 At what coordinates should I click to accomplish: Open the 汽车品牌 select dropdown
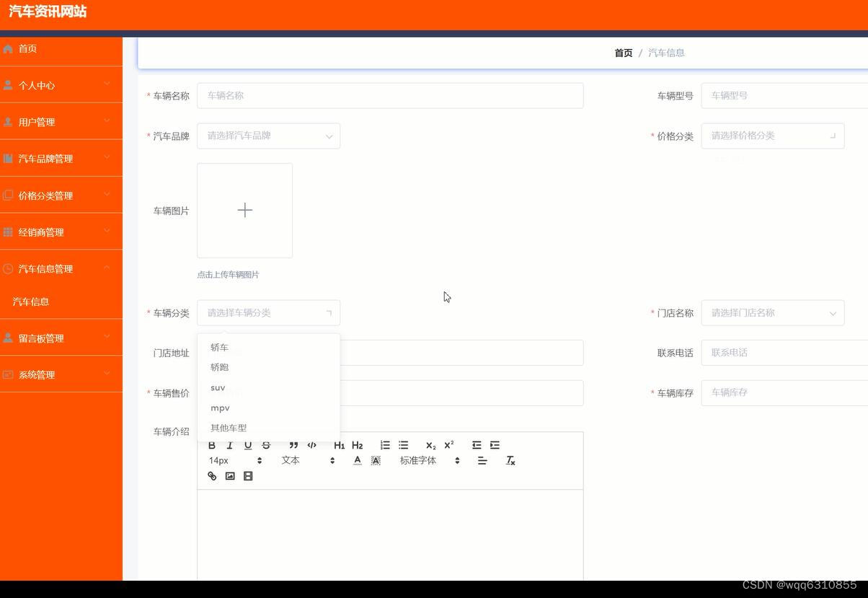pyautogui.click(x=268, y=136)
